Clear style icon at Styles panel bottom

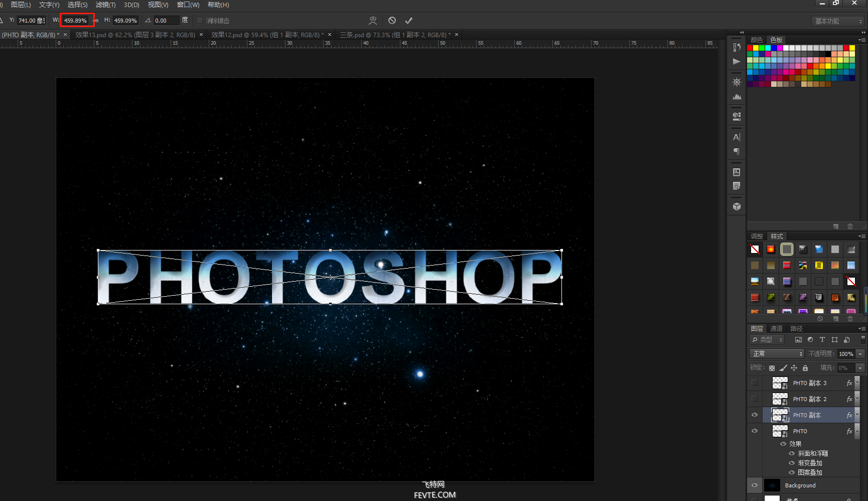pyautogui.click(x=820, y=319)
